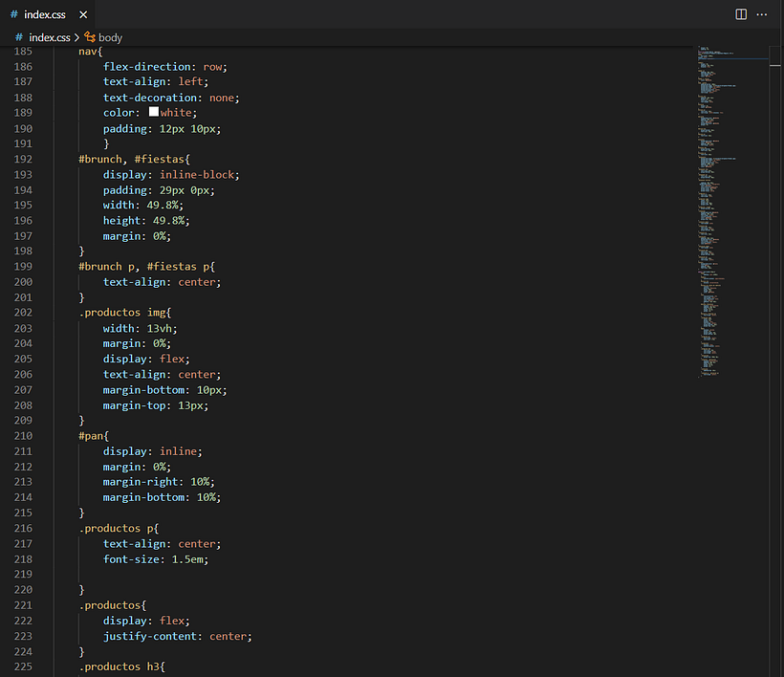Click '.productos{' selector on line 221
Screen dimensions: 784x677
click(x=113, y=605)
